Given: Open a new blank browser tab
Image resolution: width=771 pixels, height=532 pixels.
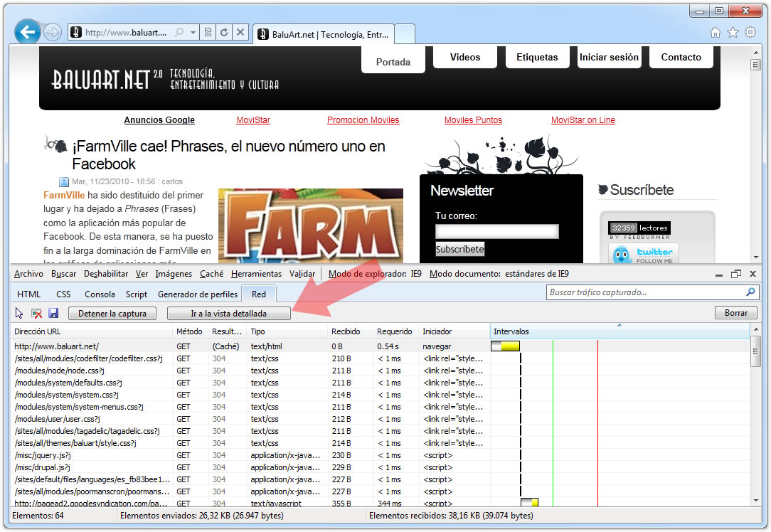Looking at the screenshot, I should pyautogui.click(x=405, y=34).
